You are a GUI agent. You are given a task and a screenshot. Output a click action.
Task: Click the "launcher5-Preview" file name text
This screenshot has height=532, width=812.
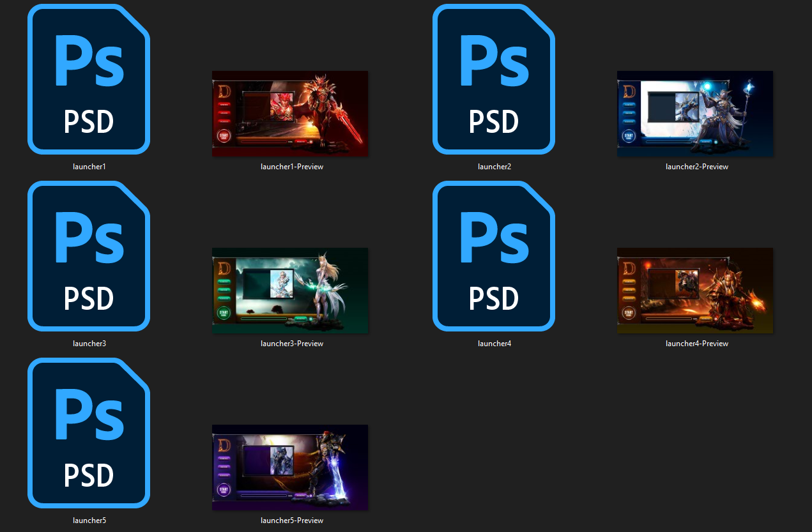click(x=292, y=521)
